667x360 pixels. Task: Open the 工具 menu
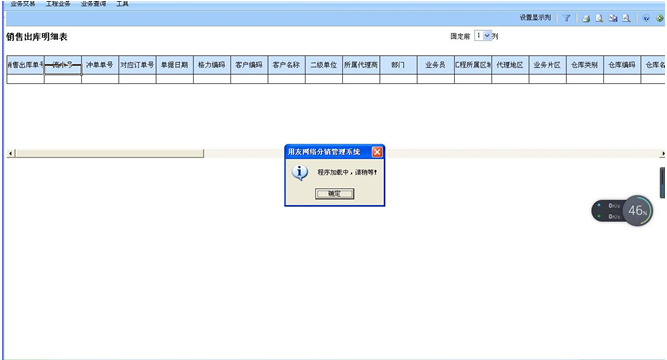[x=122, y=4]
